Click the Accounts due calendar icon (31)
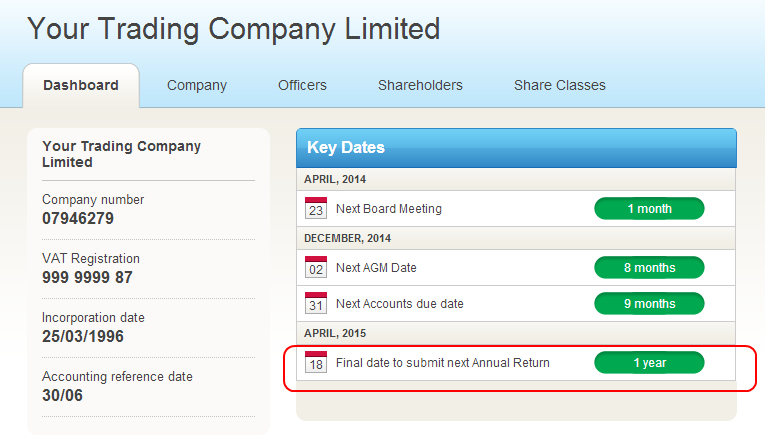Screen dimensions: 765x438 (x=316, y=303)
